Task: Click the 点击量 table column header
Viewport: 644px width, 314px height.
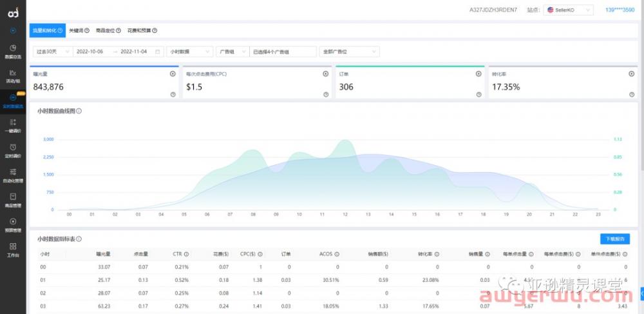Action: coord(141,255)
